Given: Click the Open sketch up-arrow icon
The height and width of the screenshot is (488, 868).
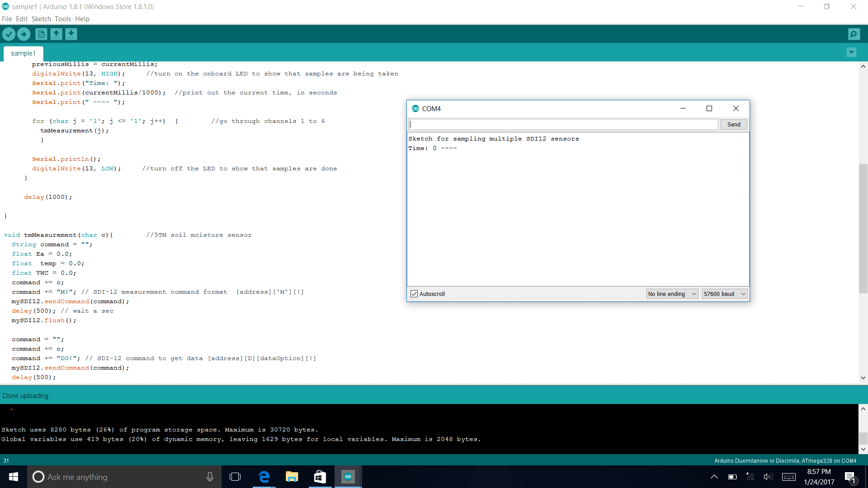Looking at the screenshot, I should 56,34.
